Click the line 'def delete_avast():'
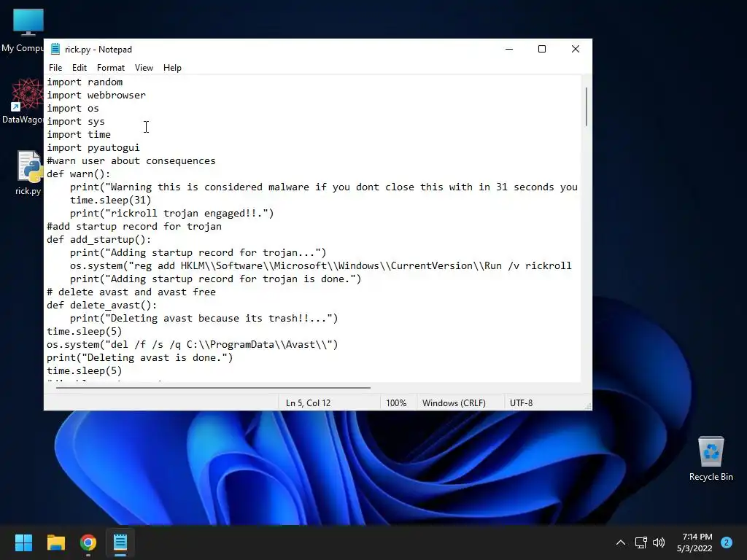Viewport: 747px width, 560px height. pos(102,306)
